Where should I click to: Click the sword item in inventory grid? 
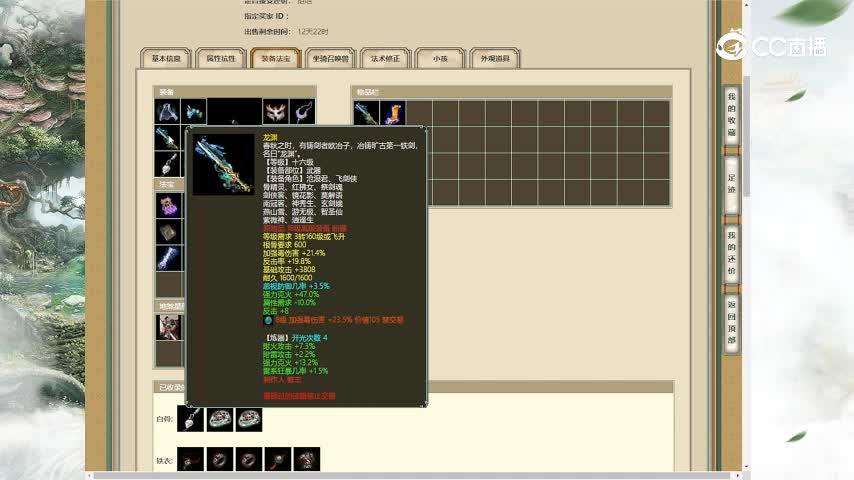tap(366, 113)
